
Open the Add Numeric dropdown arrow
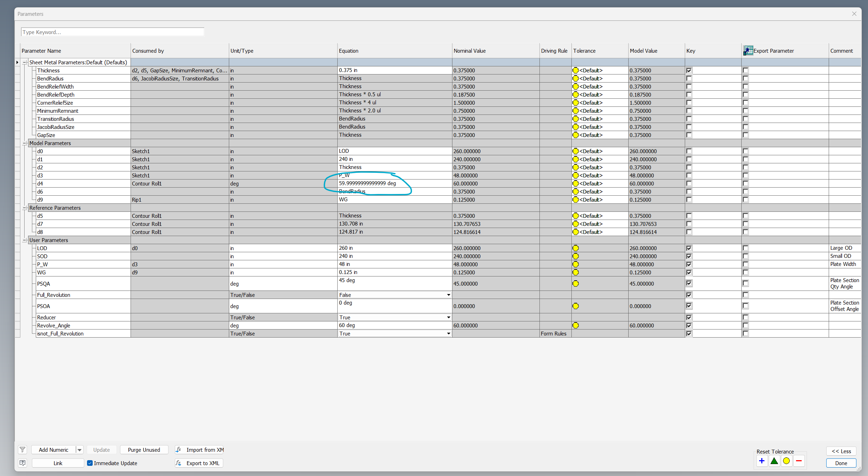(79, 450)
